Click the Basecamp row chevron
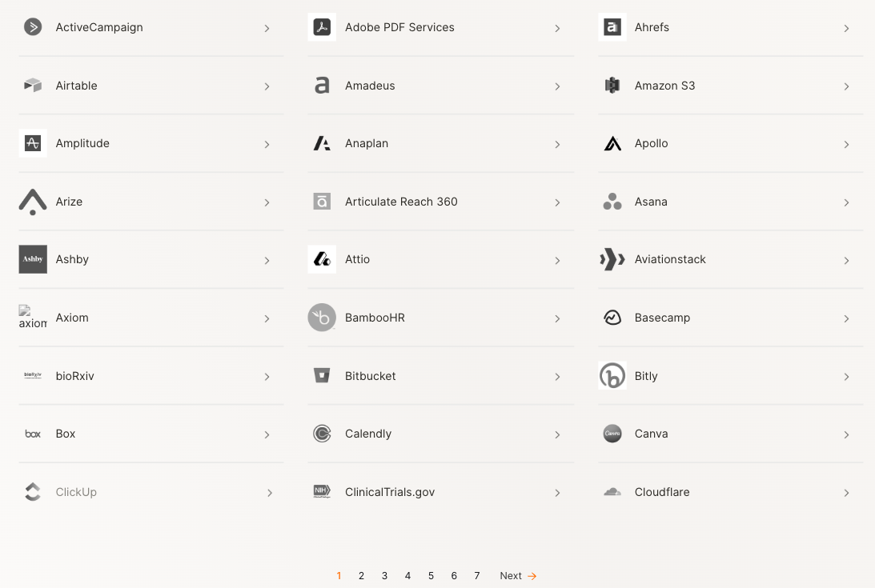Image resolution: width=875 pixels, height=588 pixels. point(846,318)
